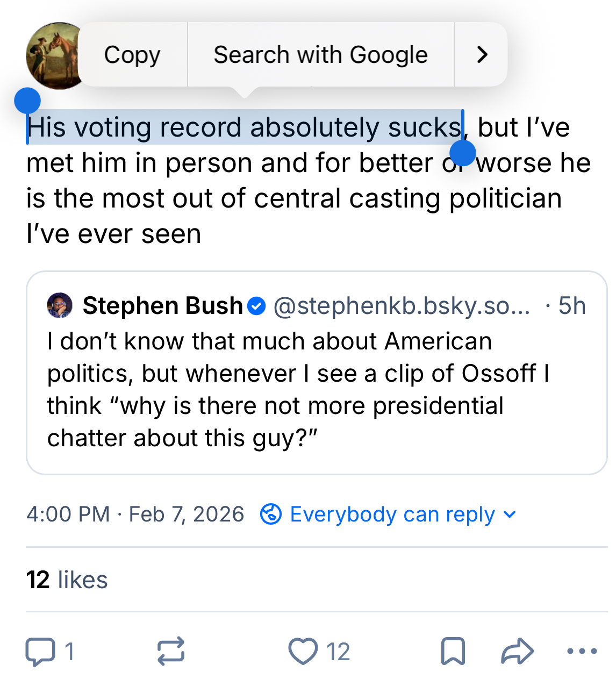Bookmark this post

pyautogui.click(x=453, y=652)
